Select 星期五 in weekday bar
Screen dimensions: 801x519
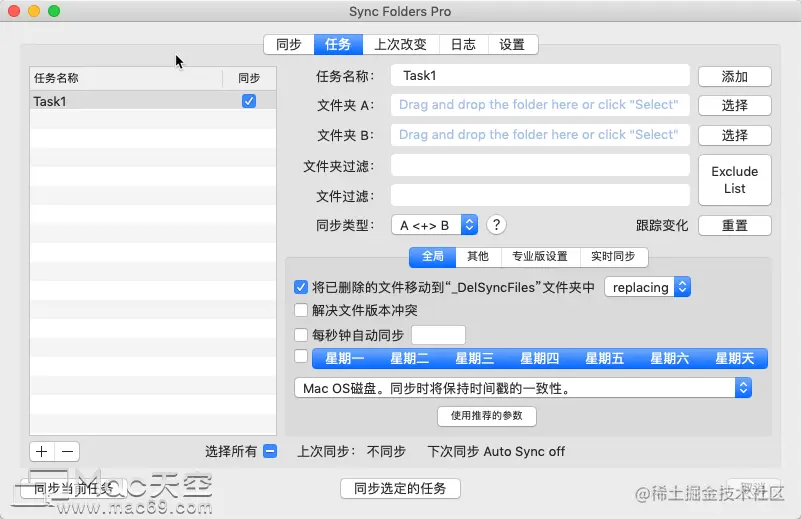click(605, 358)
